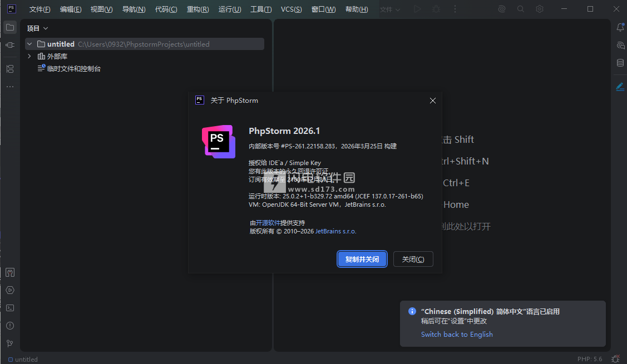Open the Git version control panel
Screen dimensions: 627x364
(9, 343)
